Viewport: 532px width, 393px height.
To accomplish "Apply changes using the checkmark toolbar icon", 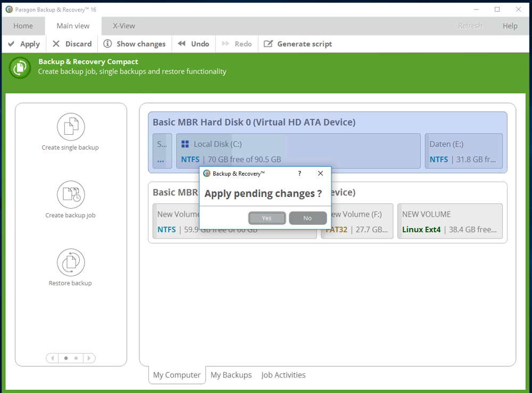I will [x=12, y=44].
